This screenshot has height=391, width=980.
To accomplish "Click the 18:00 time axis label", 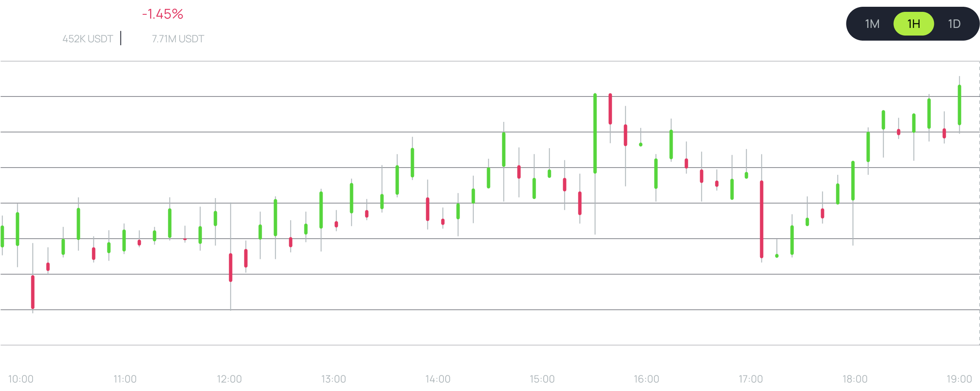I will point(855,379).
